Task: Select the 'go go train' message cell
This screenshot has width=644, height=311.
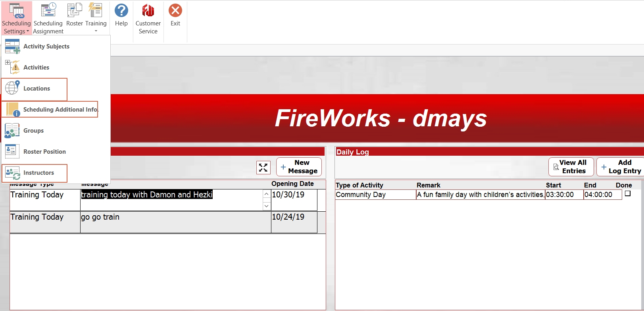Action: tap(176, 222)
